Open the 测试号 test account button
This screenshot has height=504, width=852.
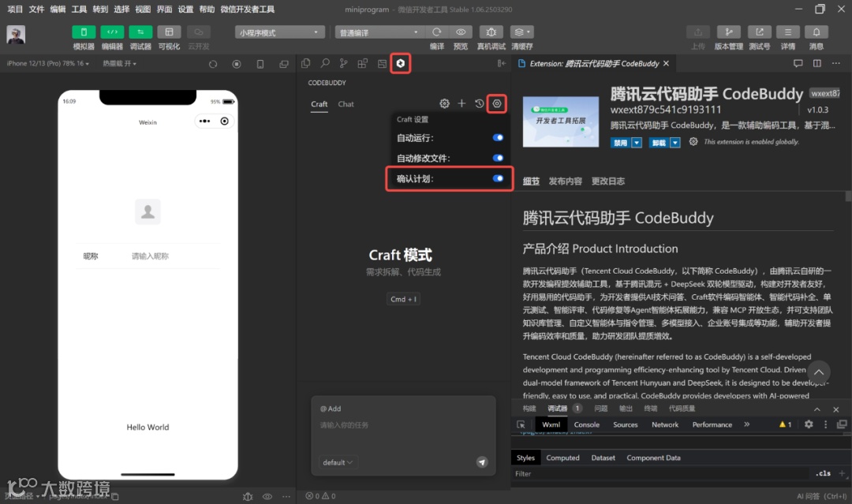(759, 32)
